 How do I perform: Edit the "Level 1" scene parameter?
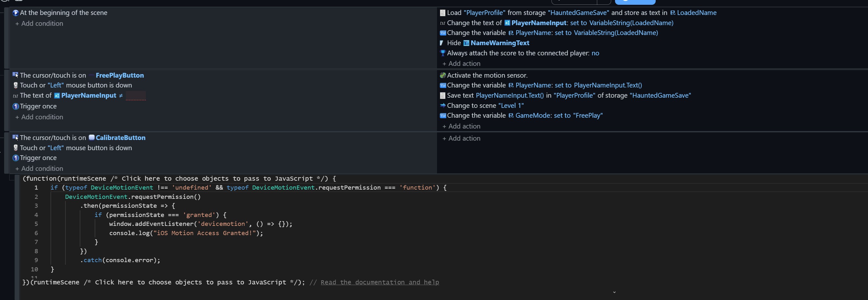point(511,106)
